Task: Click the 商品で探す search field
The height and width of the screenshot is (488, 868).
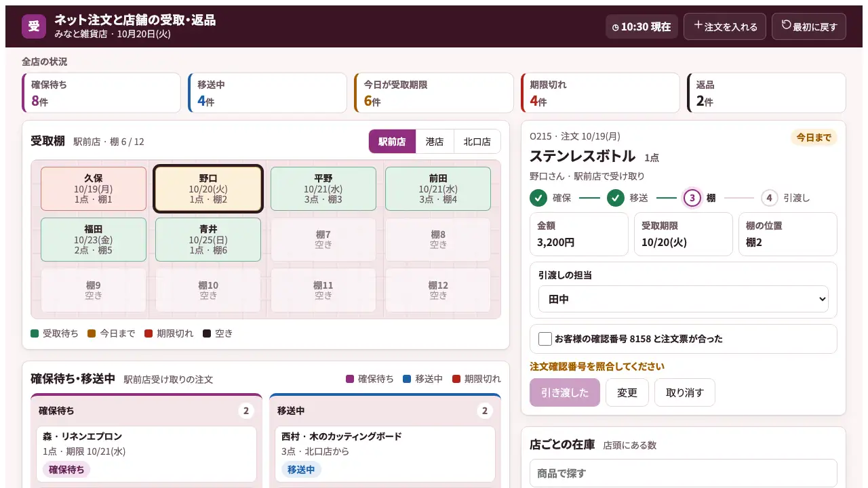Action: click(x=684, y=473)
